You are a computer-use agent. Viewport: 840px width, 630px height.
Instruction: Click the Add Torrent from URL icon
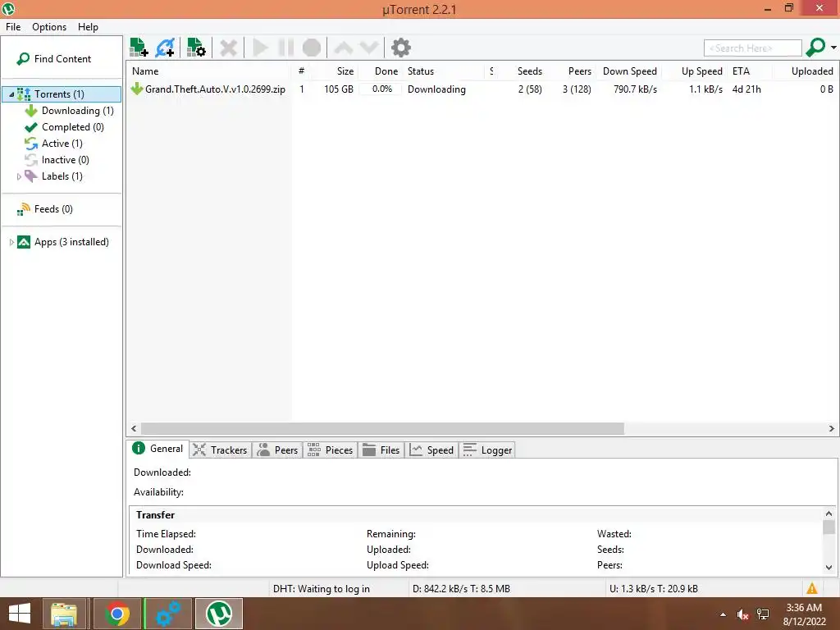164,48
